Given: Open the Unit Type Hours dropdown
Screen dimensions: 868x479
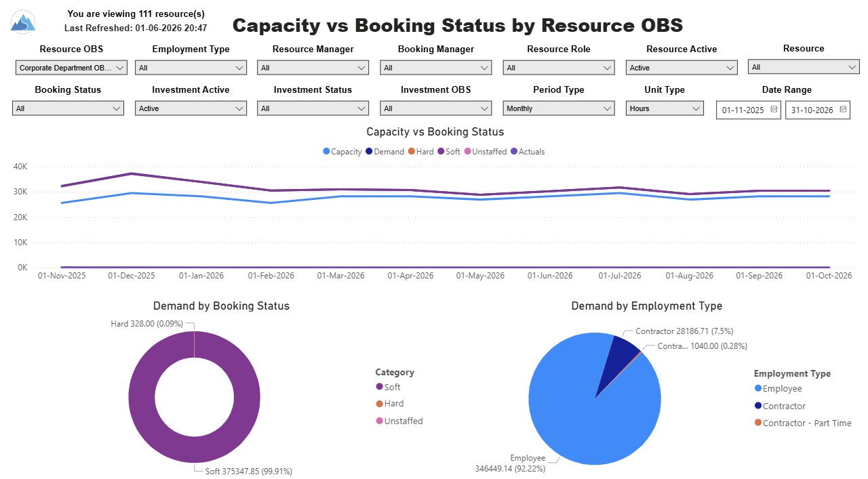Looking at the screenshot, I should (665, 108).
